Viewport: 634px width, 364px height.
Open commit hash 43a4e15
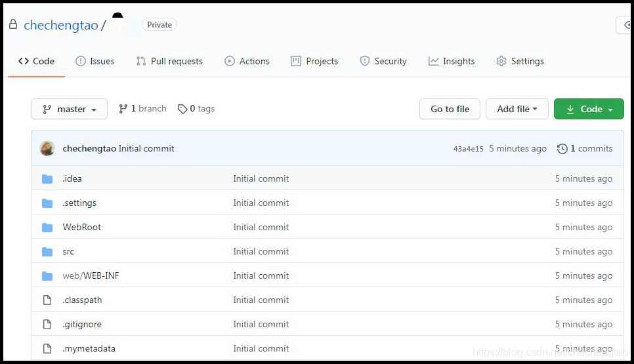468,149
